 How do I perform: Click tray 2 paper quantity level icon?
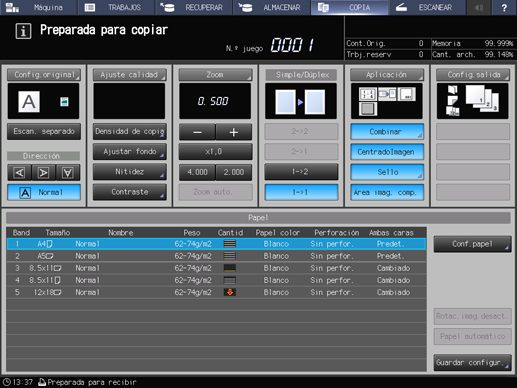pyautogui.click(x=230, y=256)
